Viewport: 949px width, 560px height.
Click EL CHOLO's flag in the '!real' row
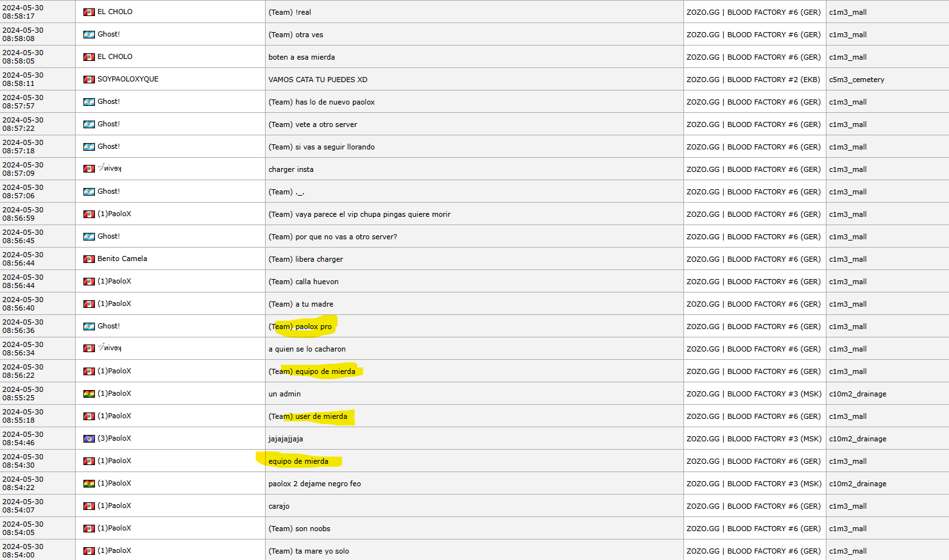[89, 12]
